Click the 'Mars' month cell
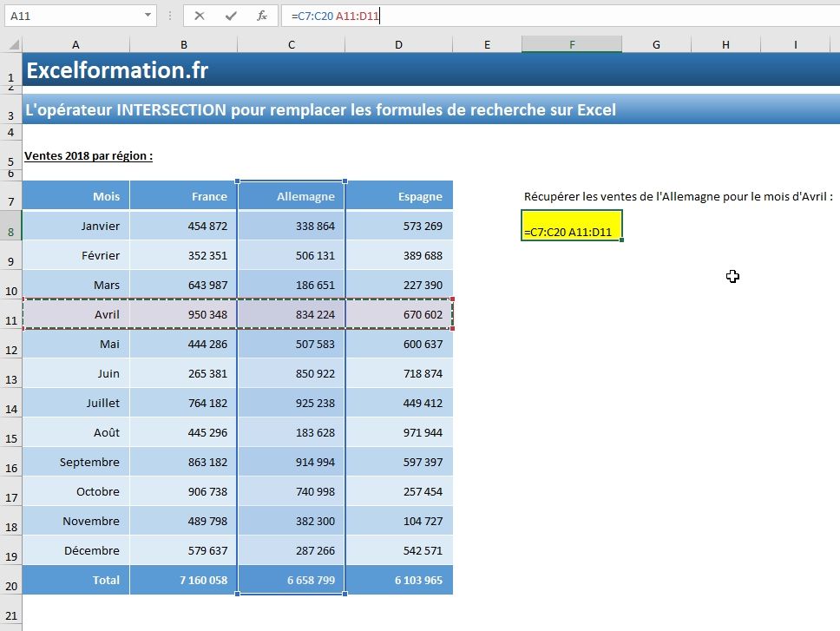Viewport: 840px width, 631px height. (x=75, y=285)
